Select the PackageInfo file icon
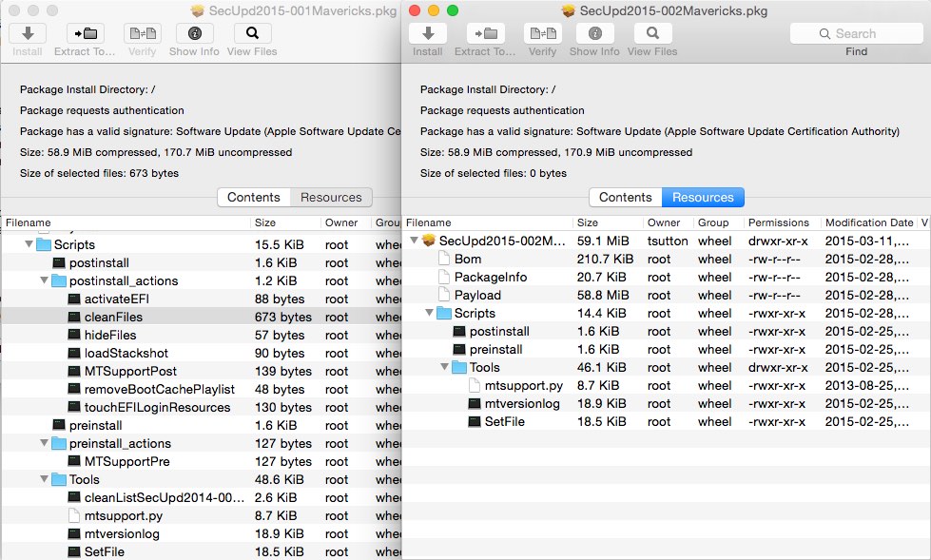 (443, 277)
